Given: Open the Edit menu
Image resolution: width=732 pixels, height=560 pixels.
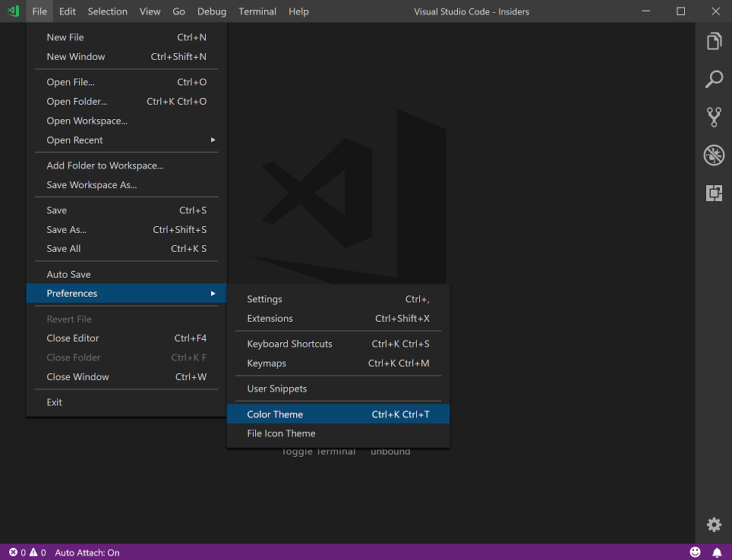Looking at the screenshot, I should pyautogui.click(x=66, y=11).
